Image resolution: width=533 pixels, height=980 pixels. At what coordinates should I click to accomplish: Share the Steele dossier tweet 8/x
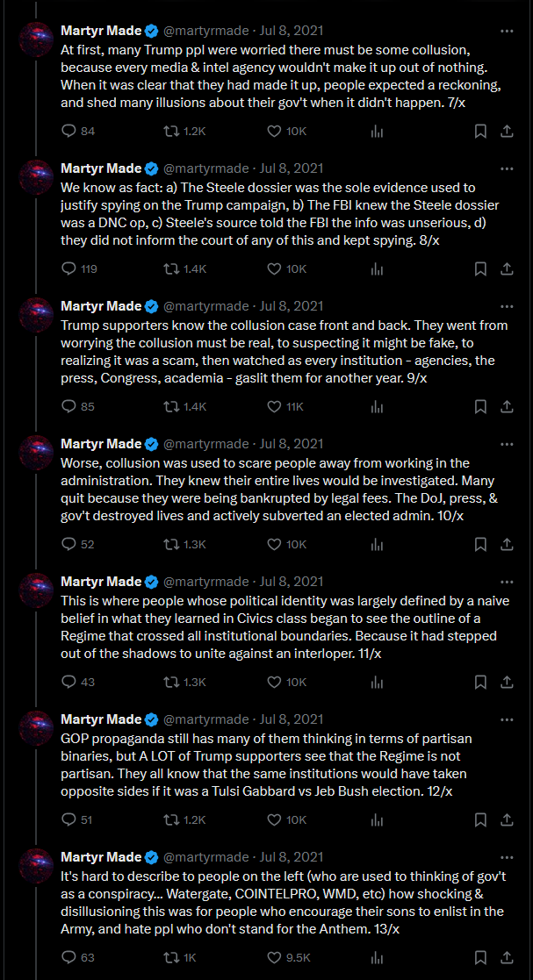point(508,268)
